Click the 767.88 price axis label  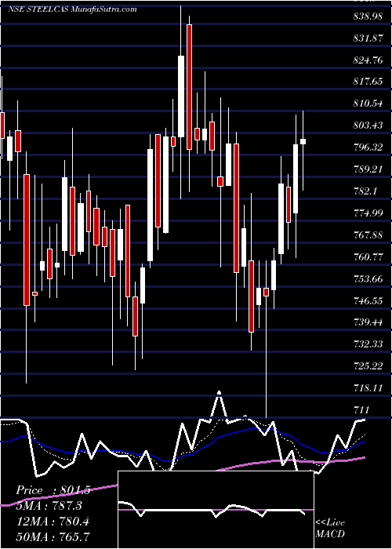(x=368, y=235)
